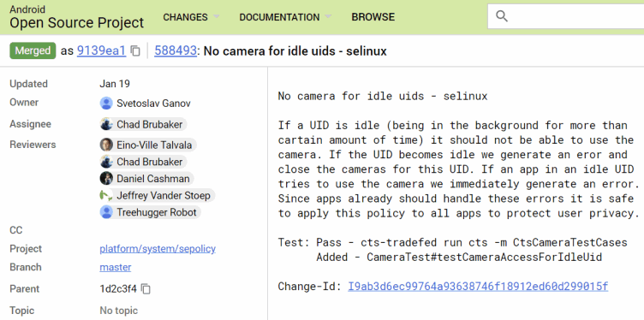Click Eino-Ville Talvala's avatar
This screenshot has width=644, height=320.
(x=106, y=145)
